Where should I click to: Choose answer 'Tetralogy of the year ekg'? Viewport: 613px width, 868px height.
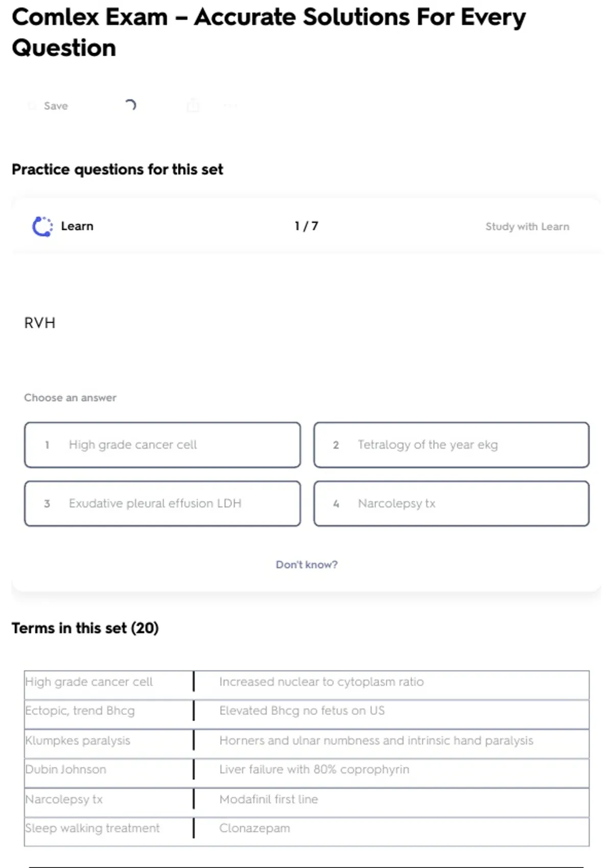451,445
